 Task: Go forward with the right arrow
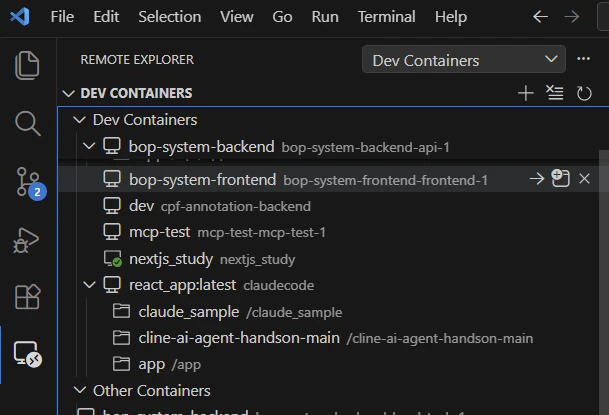pyautogui.click(x=572, y=17)
